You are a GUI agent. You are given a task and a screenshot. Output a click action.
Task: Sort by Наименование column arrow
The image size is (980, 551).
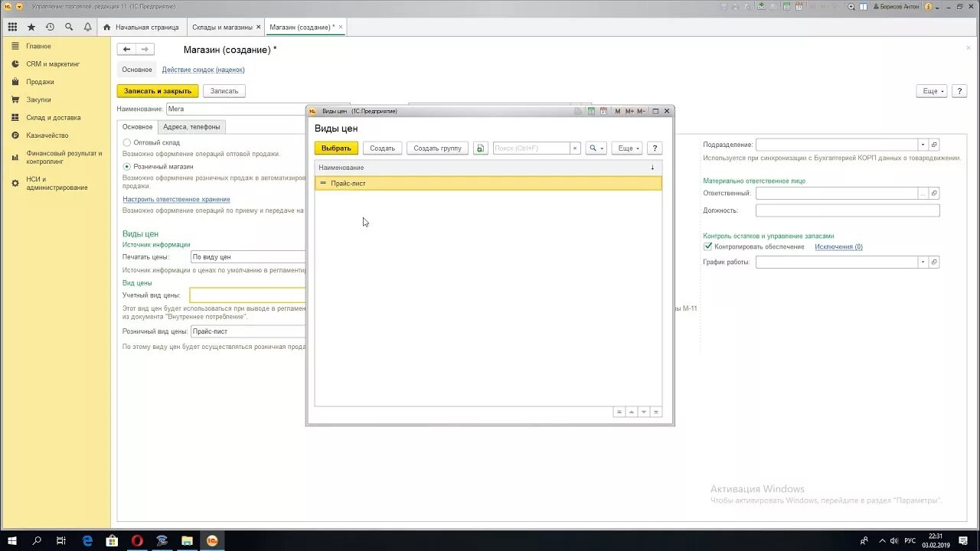point(652,168)
